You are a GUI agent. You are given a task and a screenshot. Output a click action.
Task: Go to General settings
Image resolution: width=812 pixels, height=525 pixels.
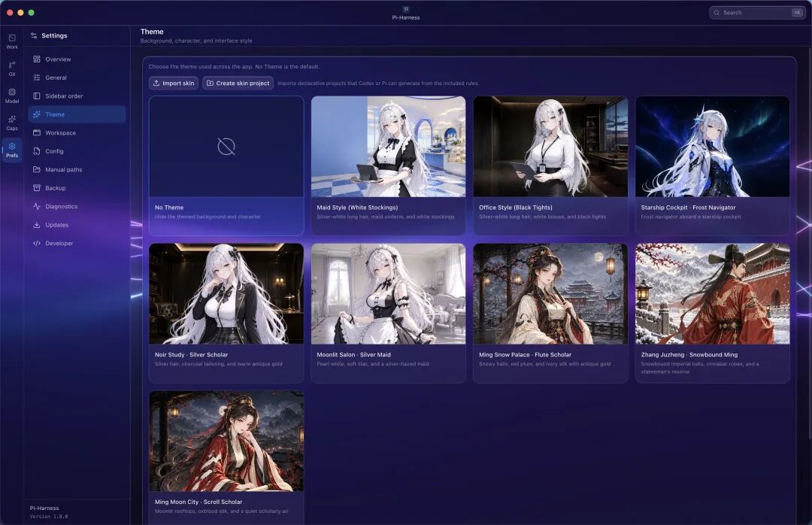77,77
